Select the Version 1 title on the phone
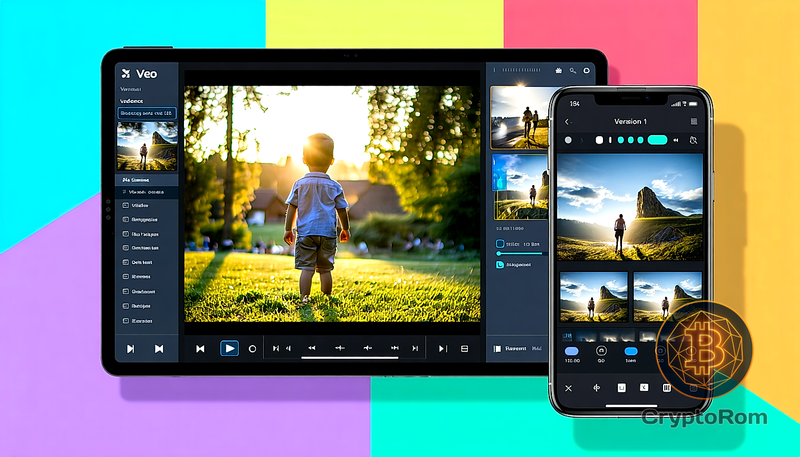Viewport: 800px width, 457px height. tap(630, 121)
